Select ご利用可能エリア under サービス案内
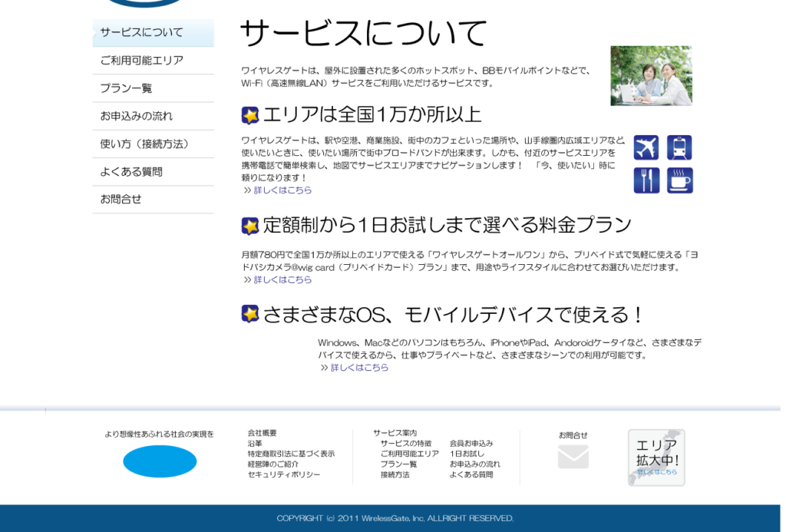Viewport: 786px width, 532px height. coord(409,454)
